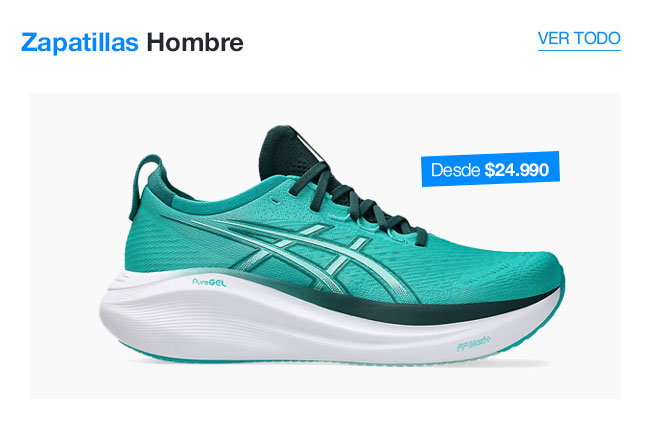This screenshot has width=650, height=424.
Task: Click the blue word Zapatillas
Action: pyautogui.click(x=80, y=43)
